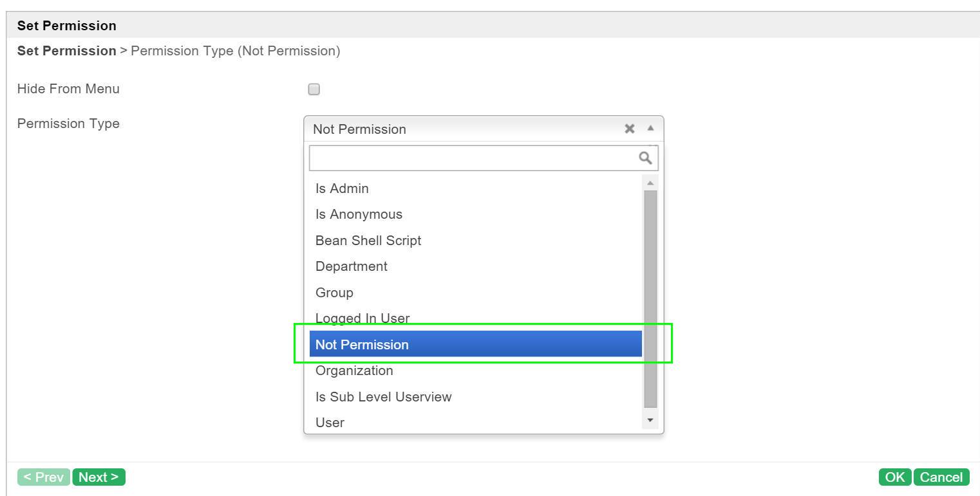This screenshot has height=496, width=980.
Task: Pick Organization from the list
Action: click(476, 371)
